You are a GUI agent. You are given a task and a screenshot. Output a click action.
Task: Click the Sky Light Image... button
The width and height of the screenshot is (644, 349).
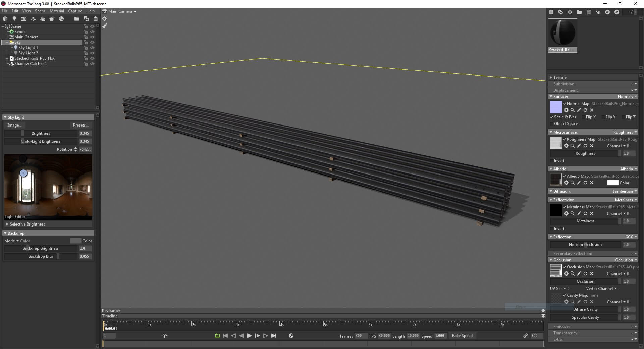14,125
